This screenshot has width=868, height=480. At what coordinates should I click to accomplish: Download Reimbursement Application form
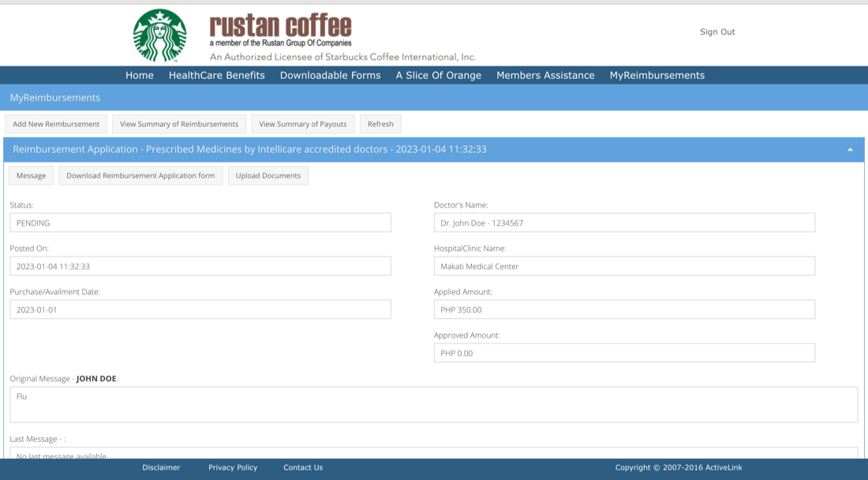click(x=140, y=175)
